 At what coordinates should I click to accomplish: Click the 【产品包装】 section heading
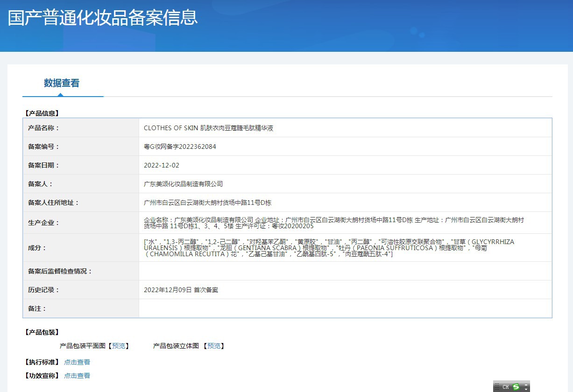42,332
